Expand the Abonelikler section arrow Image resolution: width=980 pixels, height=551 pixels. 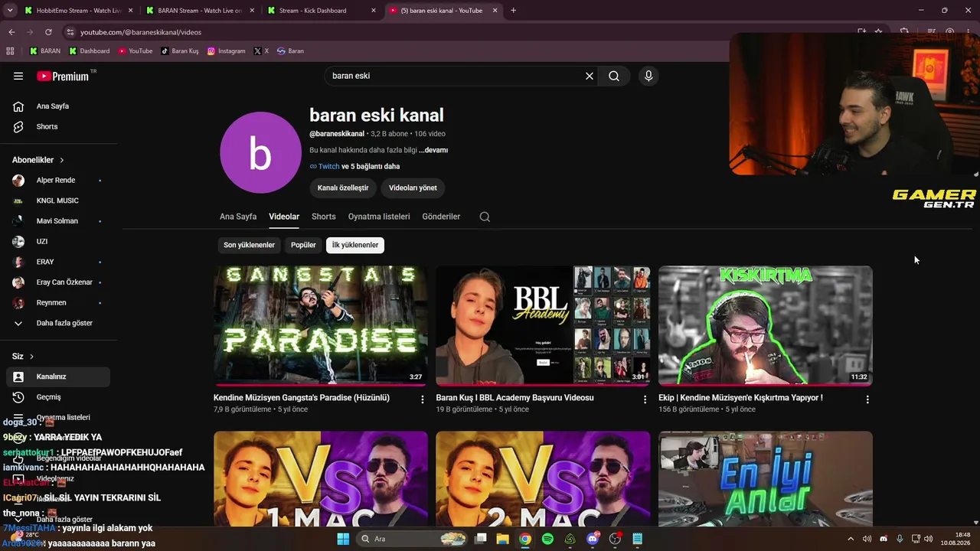tap(62, 160)
